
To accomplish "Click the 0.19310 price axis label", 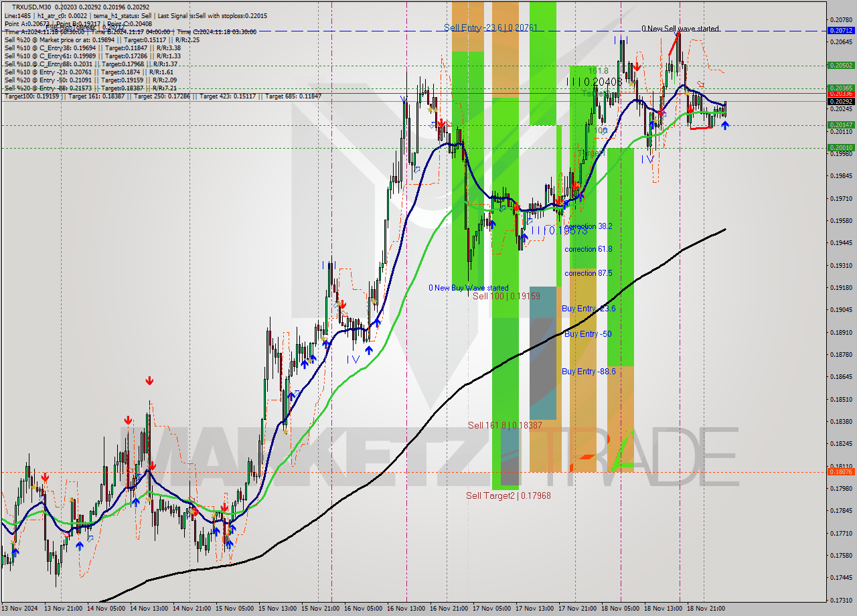I will 840,265.
